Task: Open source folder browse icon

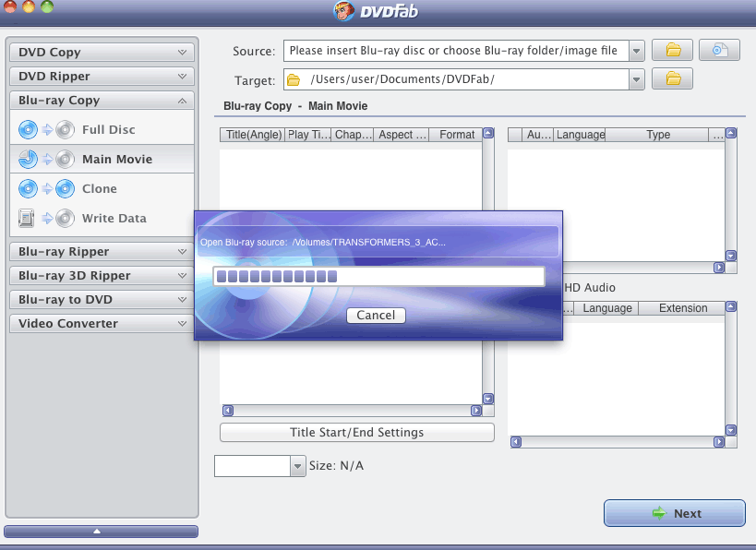Action: tap(672, 50)
